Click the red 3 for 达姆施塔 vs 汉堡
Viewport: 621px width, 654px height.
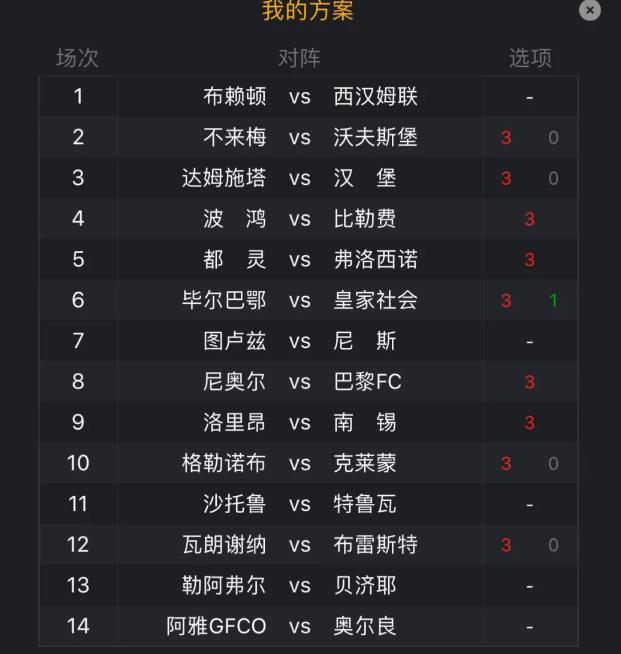click(506, 179)
